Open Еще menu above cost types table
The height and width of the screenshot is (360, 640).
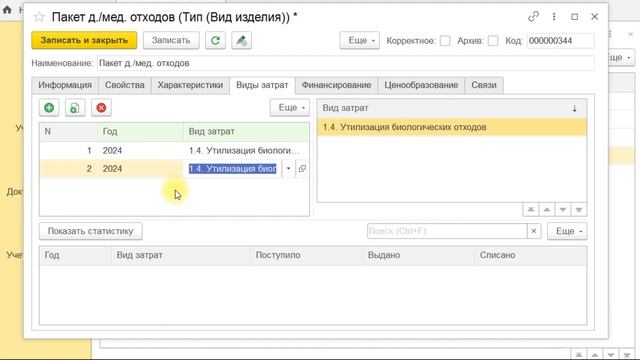(x=290, y=108)
